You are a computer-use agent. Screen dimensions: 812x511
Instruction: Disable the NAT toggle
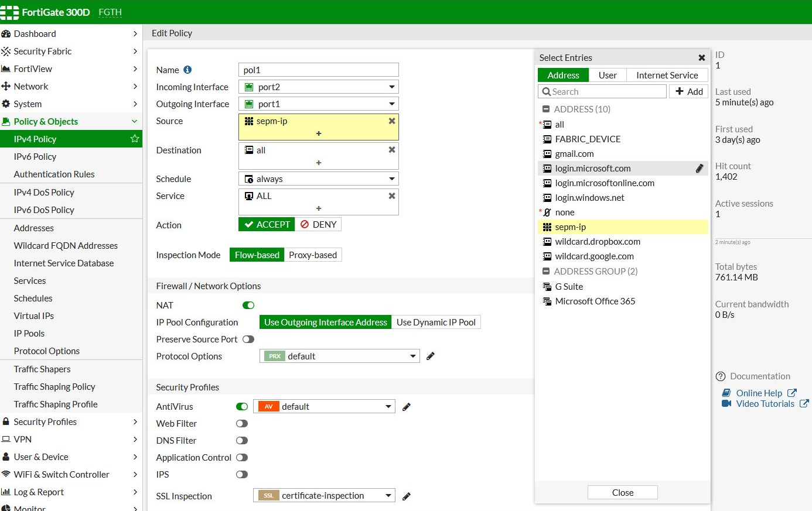point(248,305)
